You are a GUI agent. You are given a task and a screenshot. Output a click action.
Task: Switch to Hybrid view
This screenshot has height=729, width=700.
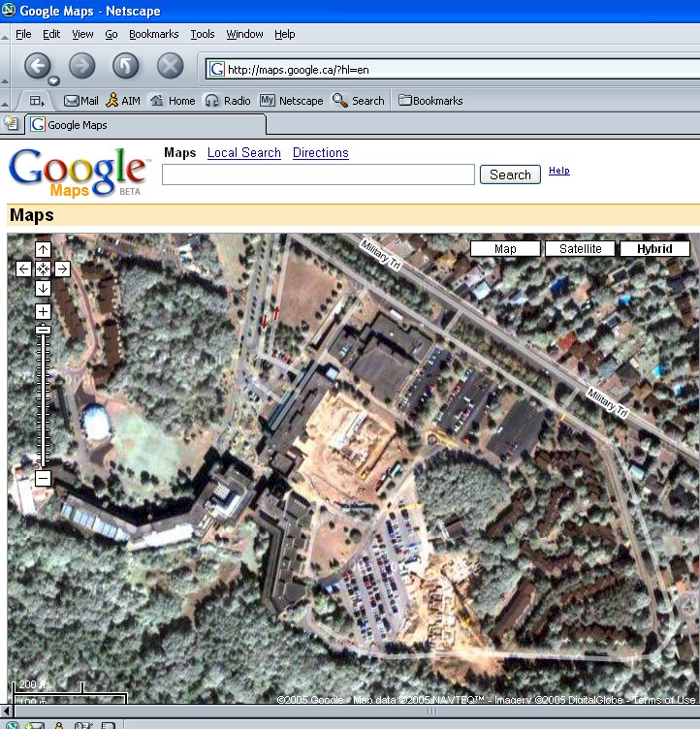click(654, 249)
